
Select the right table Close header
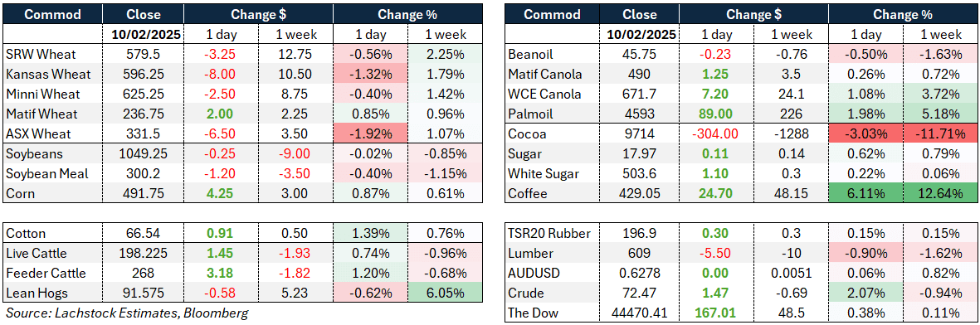point(641,14)
